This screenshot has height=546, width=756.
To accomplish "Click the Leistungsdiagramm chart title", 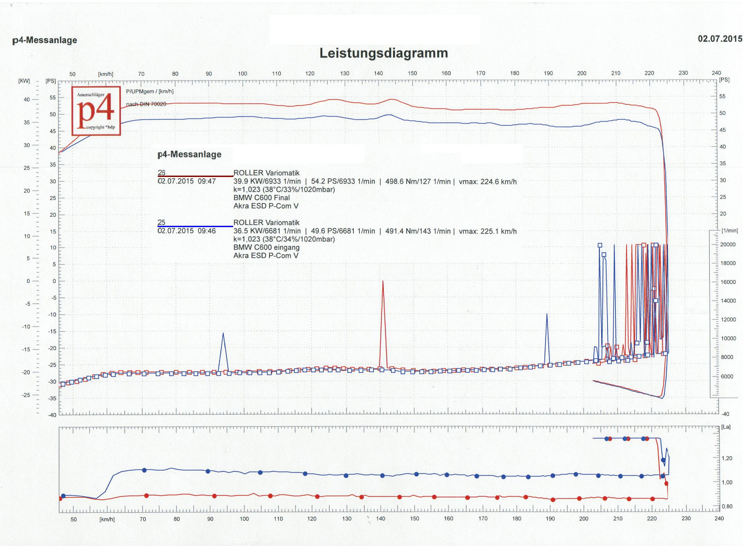I will [383, 53].
